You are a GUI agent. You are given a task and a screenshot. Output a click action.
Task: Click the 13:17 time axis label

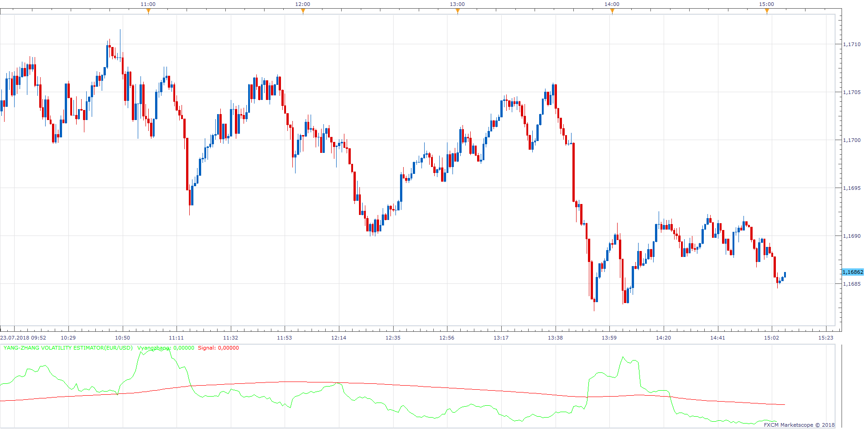[x=501, y=338]
